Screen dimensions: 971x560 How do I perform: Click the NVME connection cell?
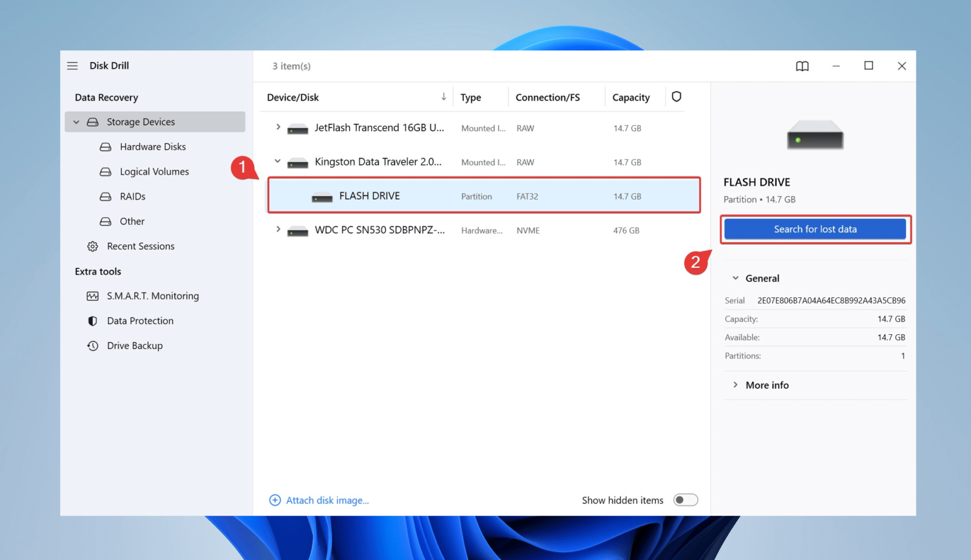528,231
